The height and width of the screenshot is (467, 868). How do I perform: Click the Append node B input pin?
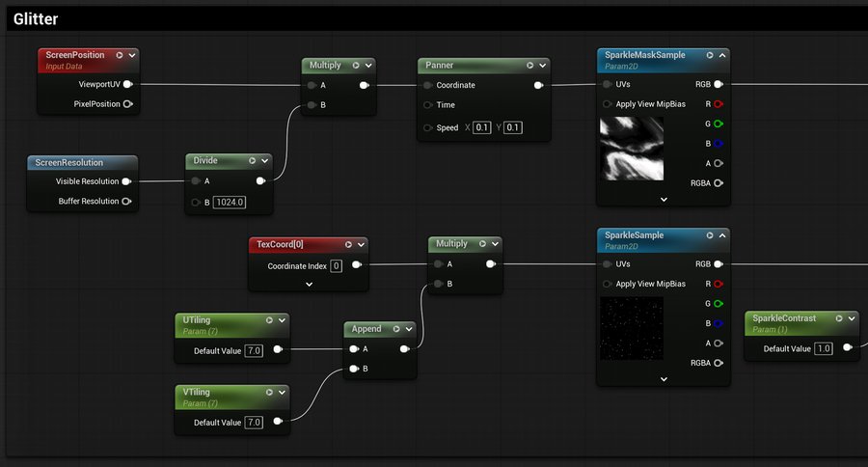(x=354, y=369)
